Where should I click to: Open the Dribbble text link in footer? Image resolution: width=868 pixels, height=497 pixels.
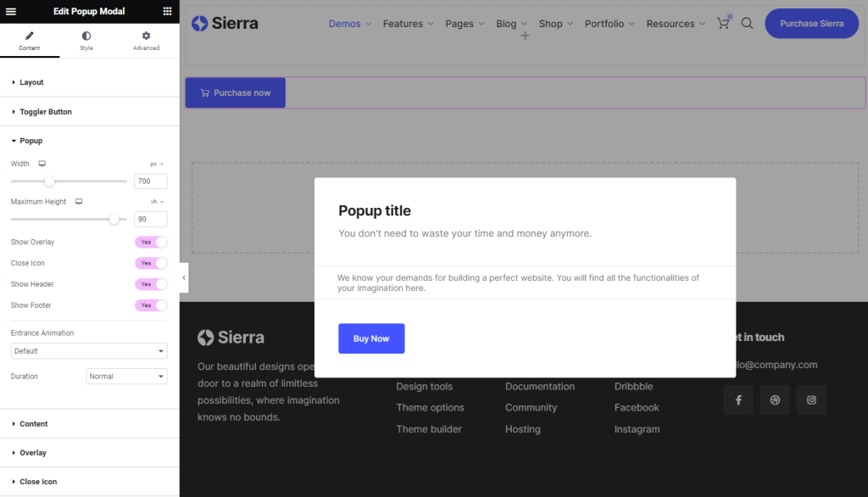pyautogui.click(x=633, y=386)
